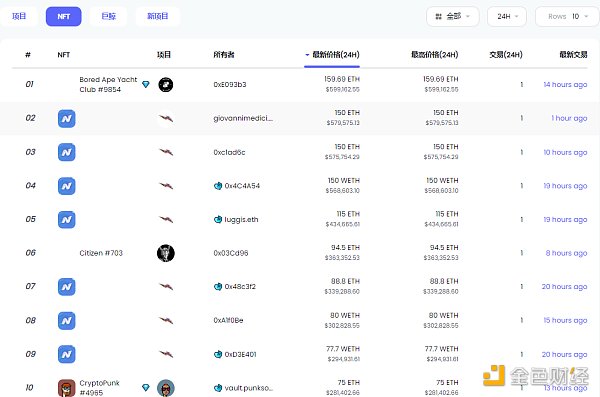600x397 pixels.
Task: Click the NFT placeholder icon in row 02
Action: tap(67, 119)
